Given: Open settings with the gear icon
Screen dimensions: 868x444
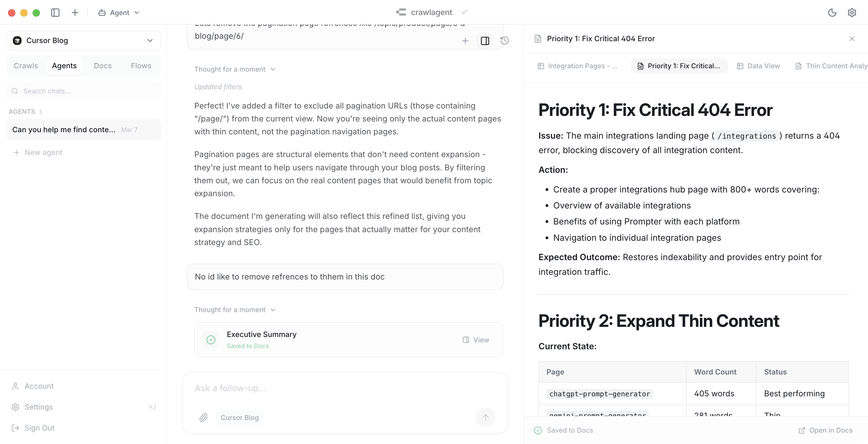Looking at the screenshot, I should click(852, 13).
